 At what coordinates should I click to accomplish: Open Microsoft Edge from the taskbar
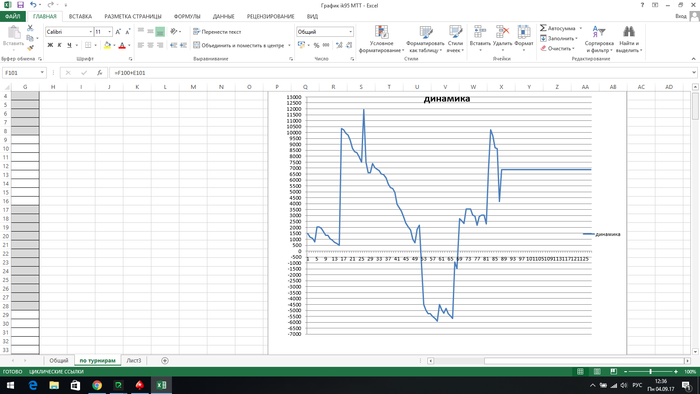click(x=33, y=385)
